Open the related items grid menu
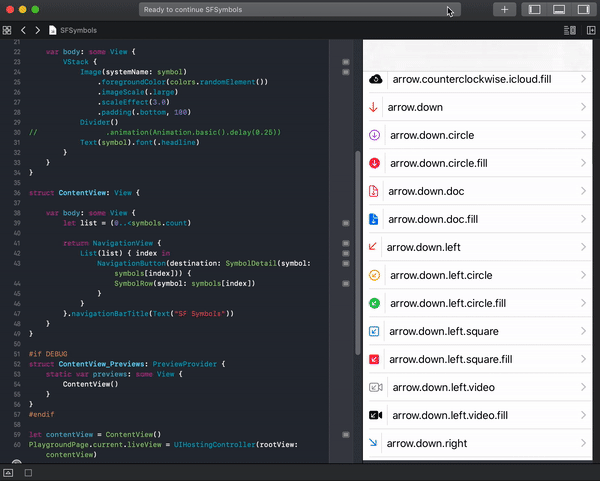Screen dimensions: 600x481 coord(7,31)
